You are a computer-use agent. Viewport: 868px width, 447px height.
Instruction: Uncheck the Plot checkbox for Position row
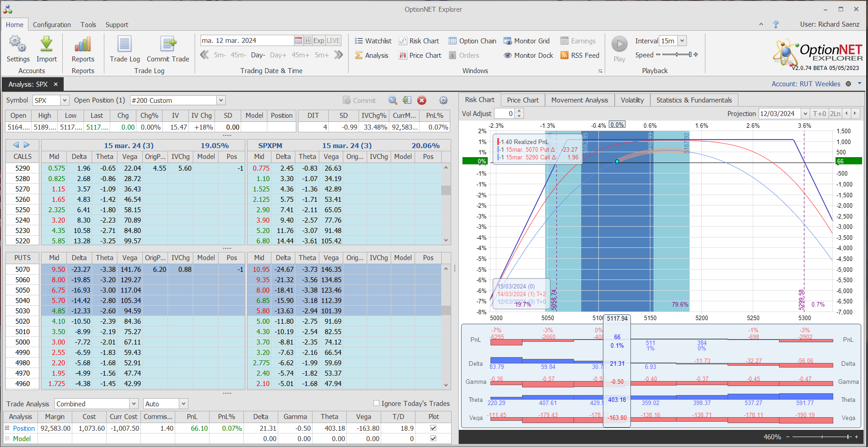tap(434, 428)
